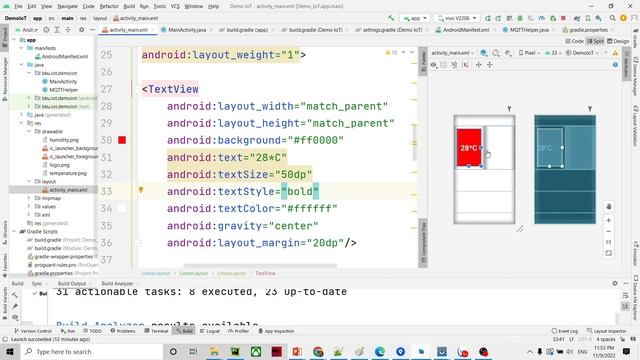Click white color swatch on line 34
The height and width of the screenshot is (360, 640).
click(122, 208)
